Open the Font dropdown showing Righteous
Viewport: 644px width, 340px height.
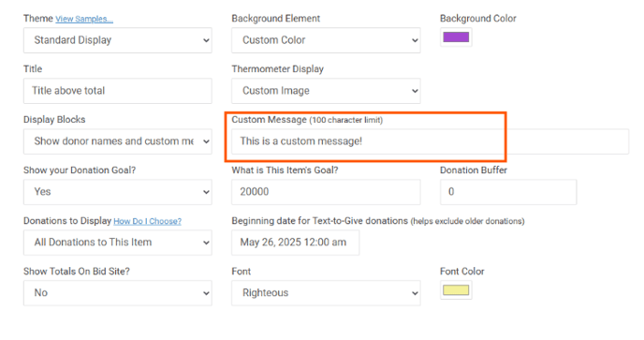(x=326, y=293)
